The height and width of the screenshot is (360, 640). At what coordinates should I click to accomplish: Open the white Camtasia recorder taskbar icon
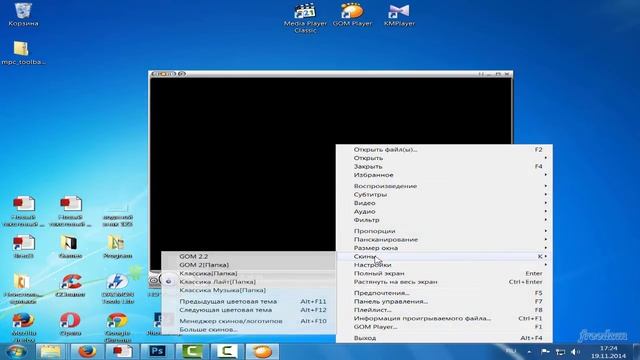pyautogui.click(x=227, y=351)
